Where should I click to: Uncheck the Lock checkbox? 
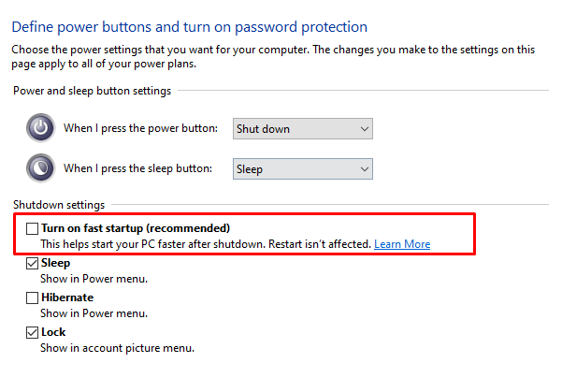(32, 332)
